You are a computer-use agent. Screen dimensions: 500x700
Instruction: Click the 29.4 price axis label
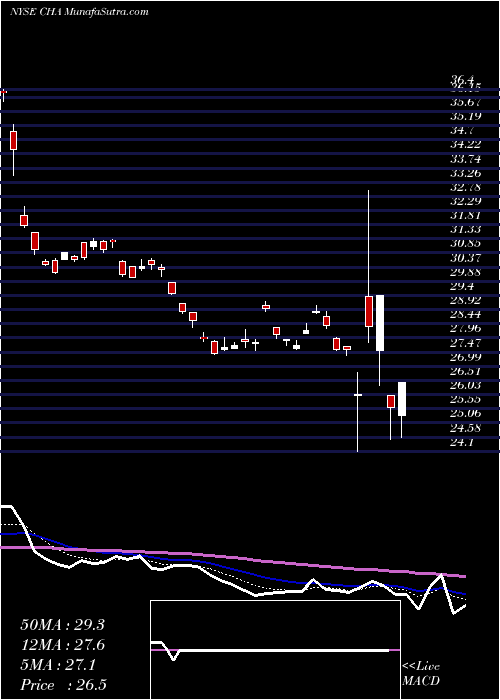tap(462, 287)
